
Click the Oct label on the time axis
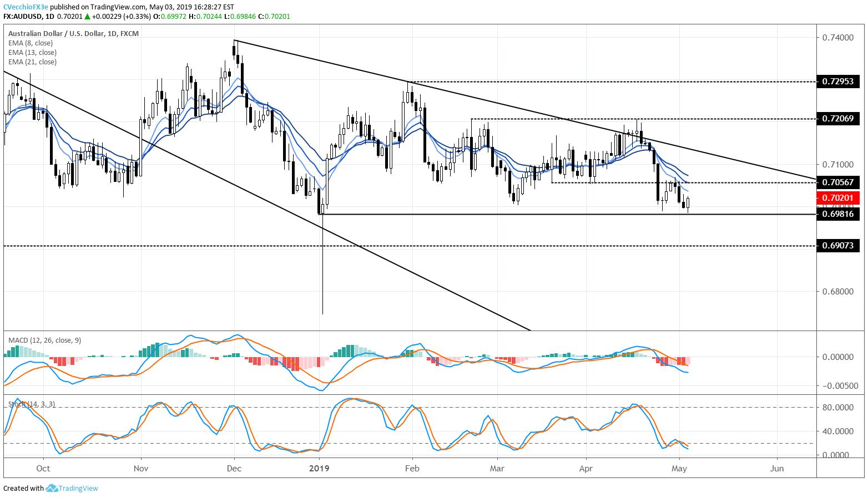43,469
